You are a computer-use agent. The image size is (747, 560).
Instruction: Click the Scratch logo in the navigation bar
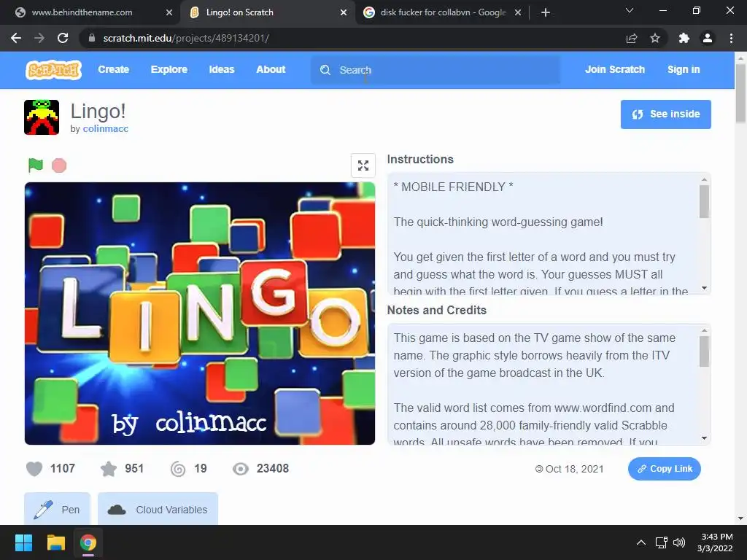pyautogui.click(x=53, y=69)
